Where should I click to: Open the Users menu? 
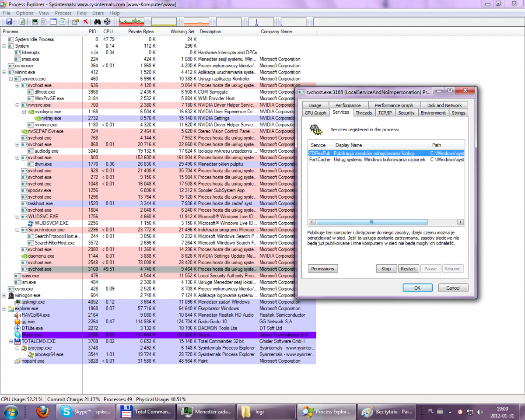pos(98,13)
